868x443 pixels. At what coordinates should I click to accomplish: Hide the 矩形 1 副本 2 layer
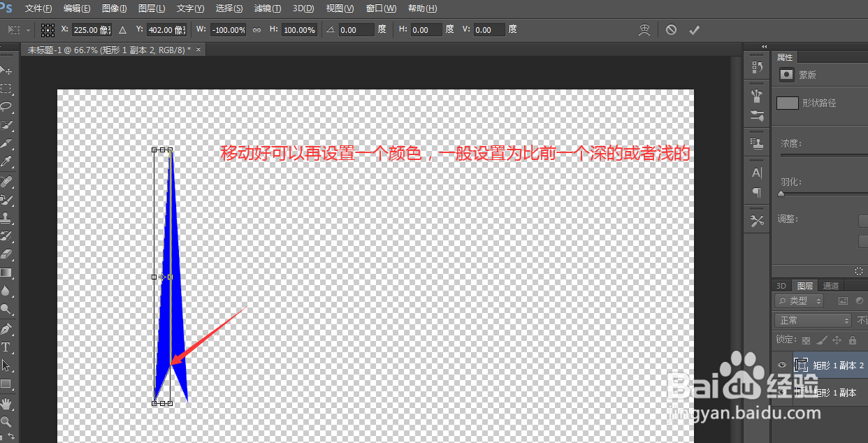[x=781, y=364]
